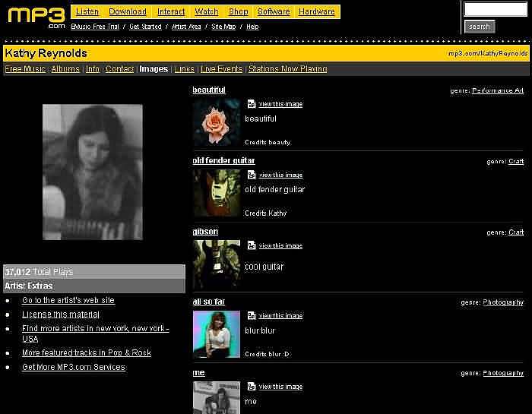532x414 pixels.
Task: Open the gibson title link
Action: pyautogui.click(x=205, y=232)
